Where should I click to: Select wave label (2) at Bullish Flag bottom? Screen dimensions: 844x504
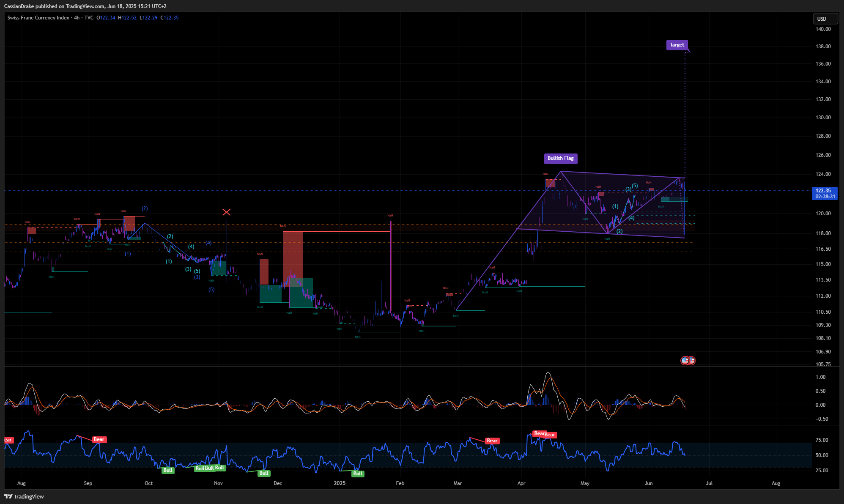point(619,232)
